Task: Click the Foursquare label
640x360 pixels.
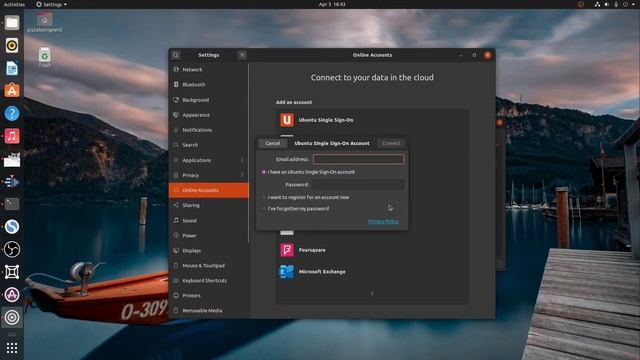Action: coord(312,250)
